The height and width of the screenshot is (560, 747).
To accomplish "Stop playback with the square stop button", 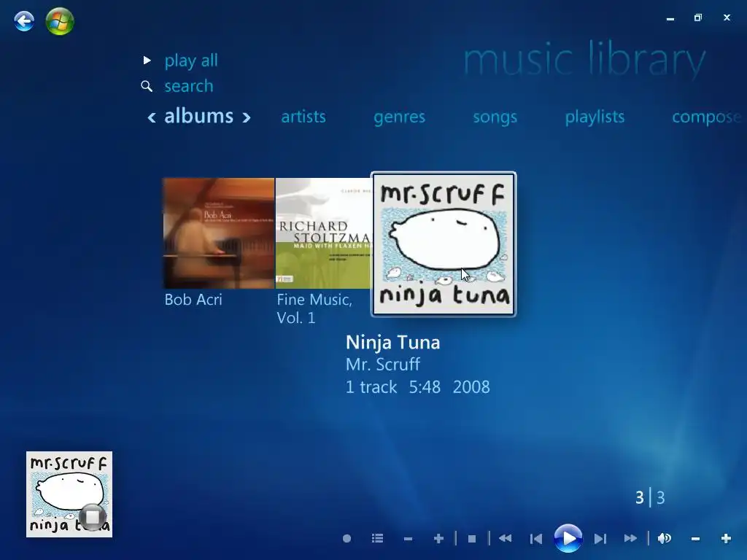I will tap(472, 539).
